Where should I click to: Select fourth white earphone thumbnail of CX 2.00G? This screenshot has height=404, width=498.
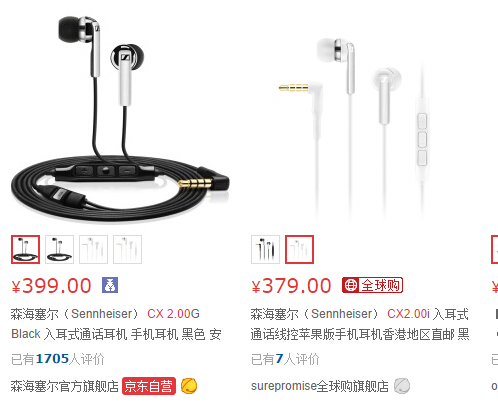click(127, 249)
